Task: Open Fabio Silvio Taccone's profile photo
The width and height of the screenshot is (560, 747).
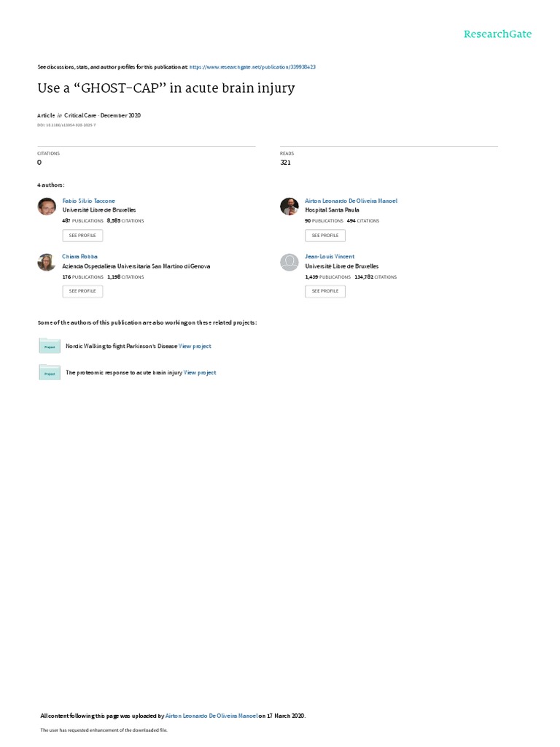Action: click(47, 206)
